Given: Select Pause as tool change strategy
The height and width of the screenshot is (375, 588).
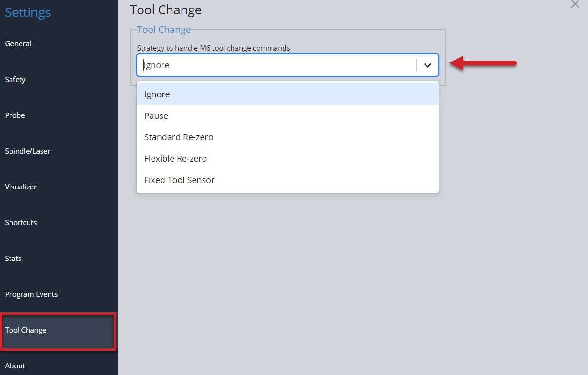Looking at the screenshot, I should (287, 116).
